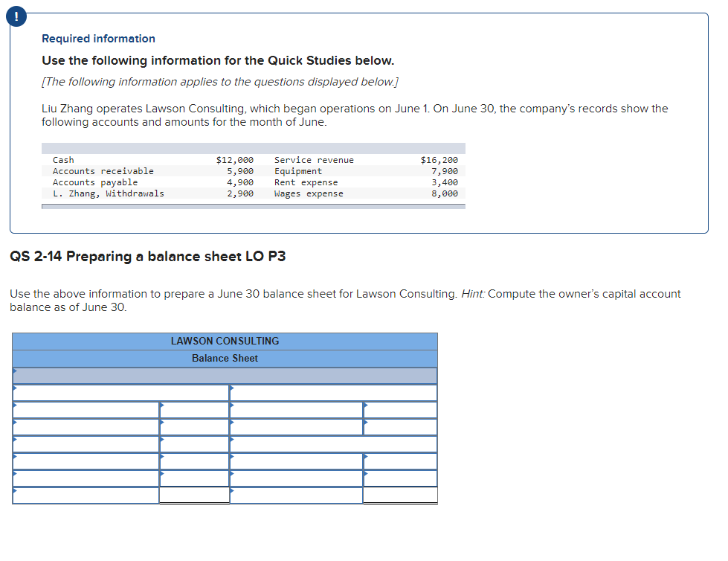
Task: Click the "Rent expense" label
Action: [306, 182]
